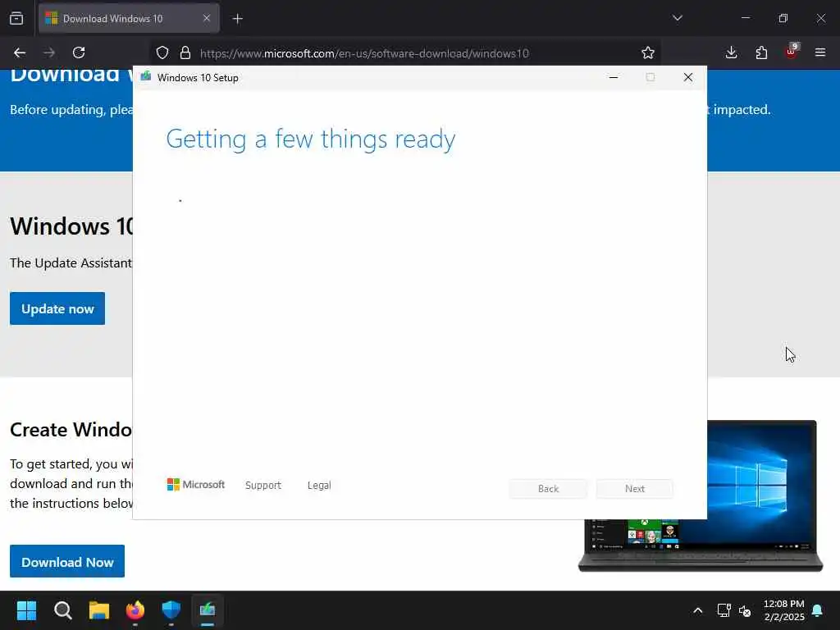The width and height of the screenshot is (840, 630).
Task: Open Windows Security shield in taskbar
Action: (x=171, y=610)
